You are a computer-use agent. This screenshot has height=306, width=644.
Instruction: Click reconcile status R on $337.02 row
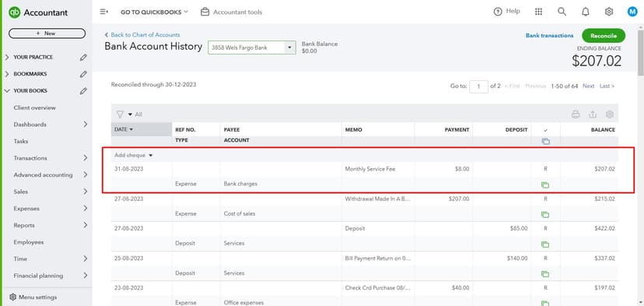tap(545, 259)
